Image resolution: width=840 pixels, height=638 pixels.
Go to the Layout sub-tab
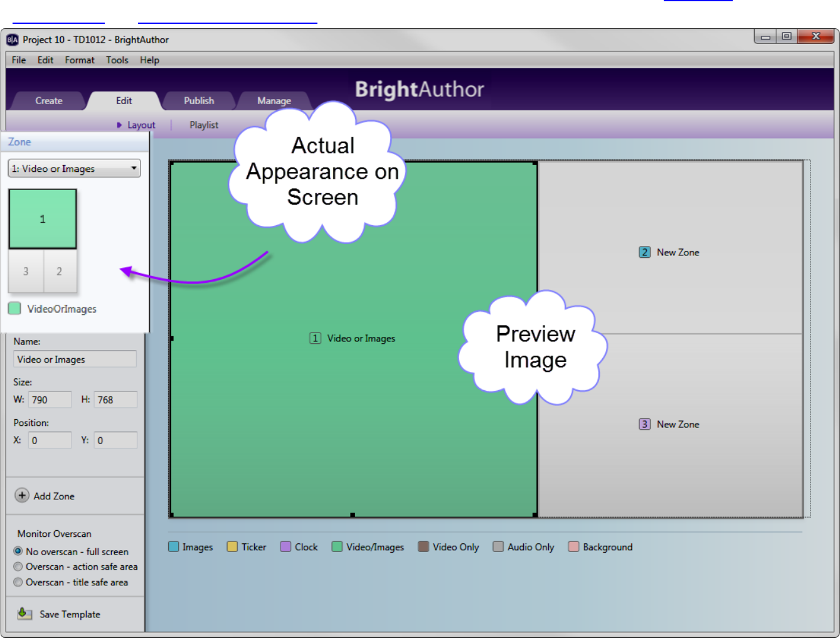(x=141, y=125)
